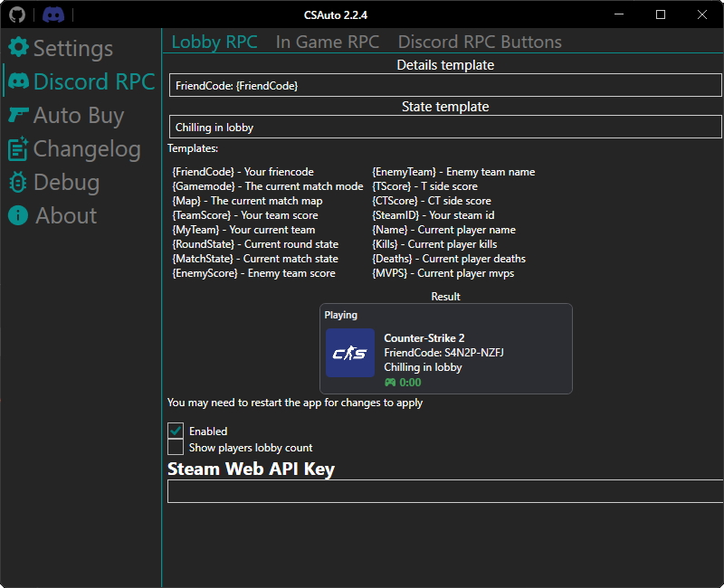
Task: Click the {Kills} - Current player kills line
Action: coord(434,244)
